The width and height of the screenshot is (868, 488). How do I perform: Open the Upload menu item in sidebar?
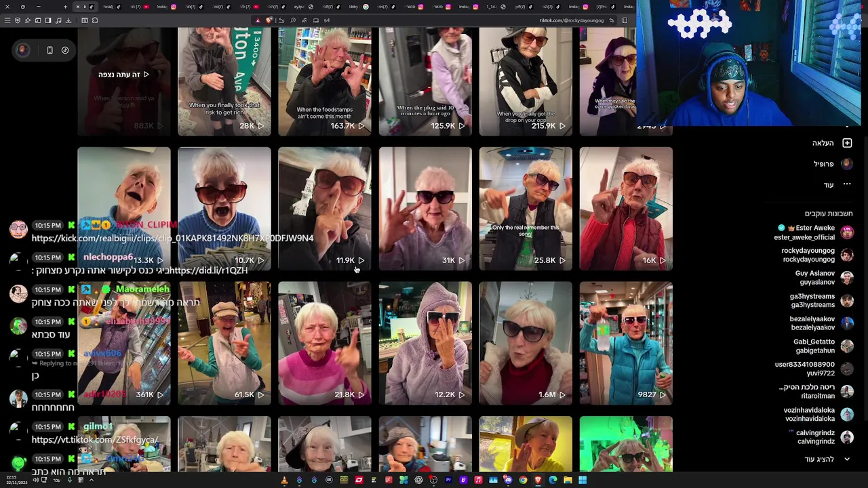[833, 143]
